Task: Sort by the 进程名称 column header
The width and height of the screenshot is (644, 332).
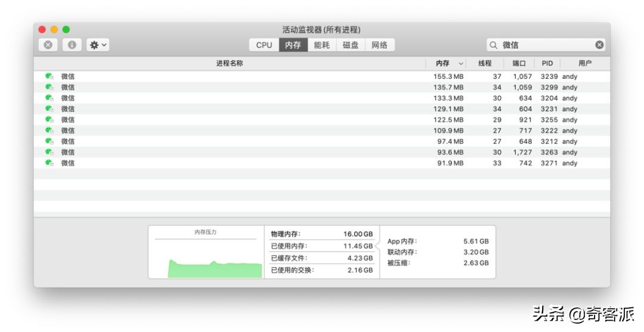Action: click(230, 63)
